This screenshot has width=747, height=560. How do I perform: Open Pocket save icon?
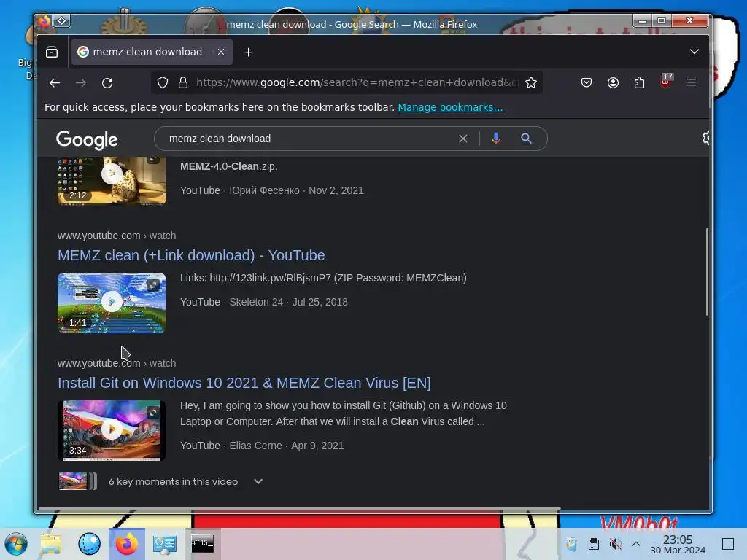[x=587, y=83]
